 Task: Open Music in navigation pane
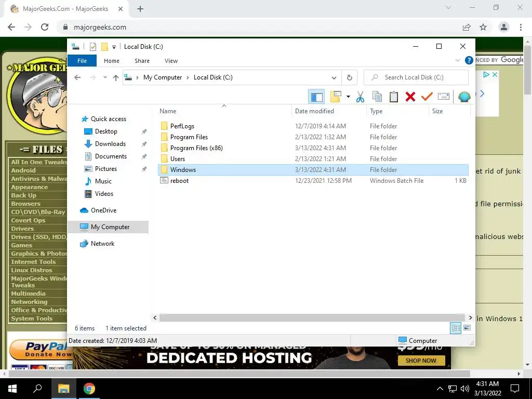103,181
